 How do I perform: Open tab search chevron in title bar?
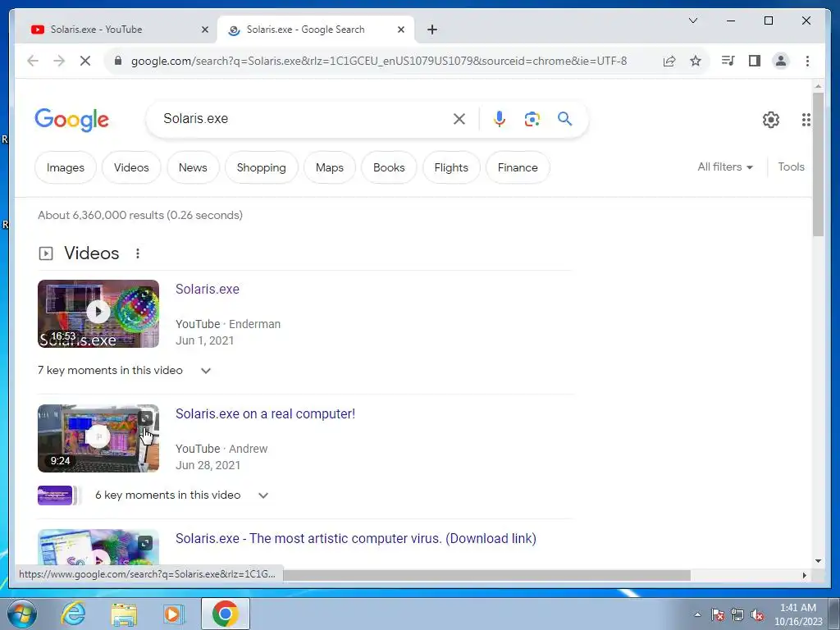[692, 21]
